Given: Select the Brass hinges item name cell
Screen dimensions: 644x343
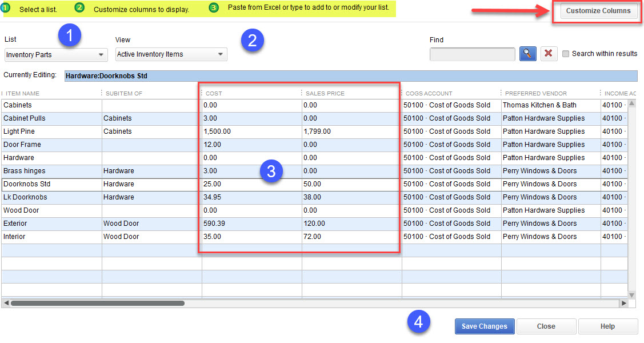Looking at the screenshot, I should click(x=52, y=171).
